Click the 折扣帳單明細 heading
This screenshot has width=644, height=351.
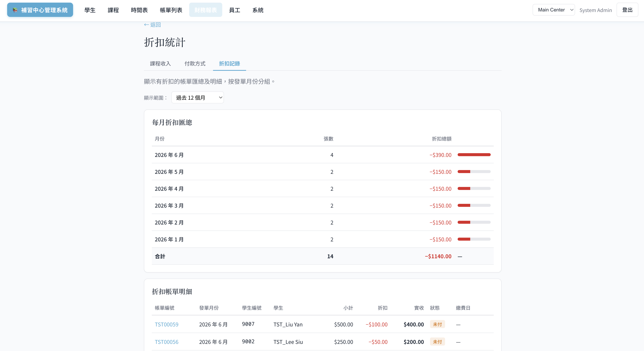click(x=172, y=291)
